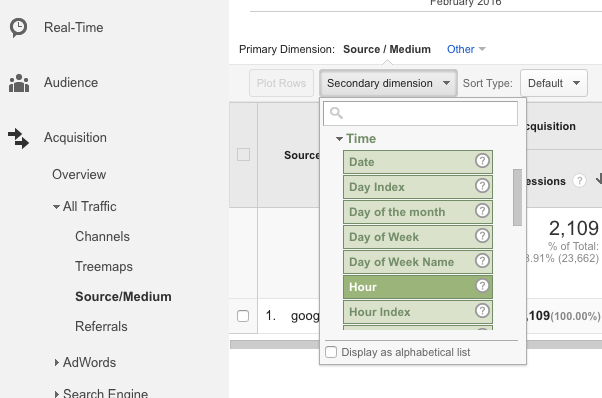Image resolution: width=602 pixels, height=398 pixels.
Task: Open the Treemaps report
Action: pyautogui.click(x=104, y=266)
